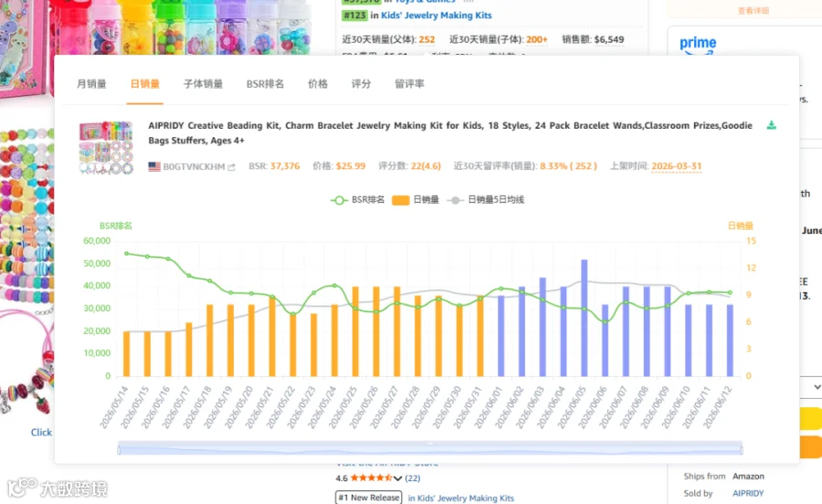Toggle 日销量 bar series in legend
The image size is (822, 504).
[x=416, y=200]
